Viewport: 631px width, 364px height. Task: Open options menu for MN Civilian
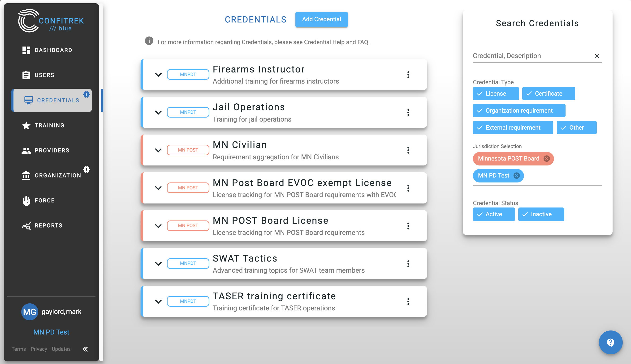coord(408,150)
